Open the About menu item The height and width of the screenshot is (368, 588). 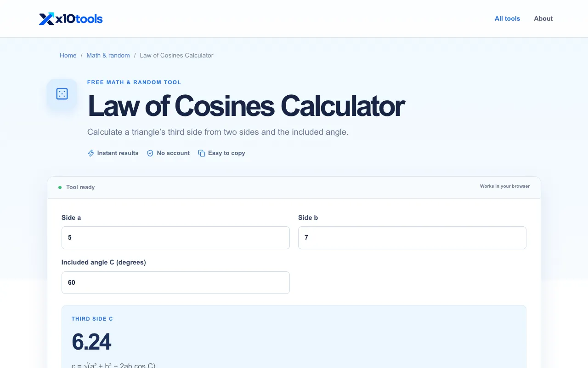coord(543,18)
